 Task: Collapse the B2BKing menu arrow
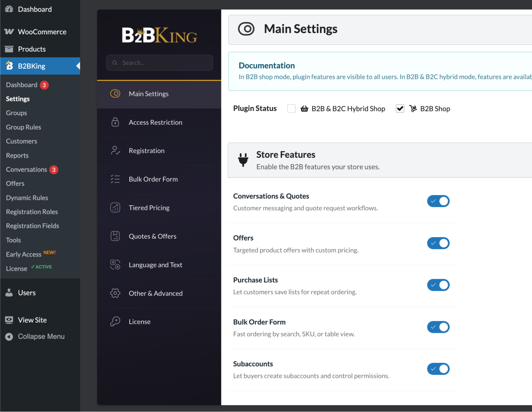click(78, 66)
